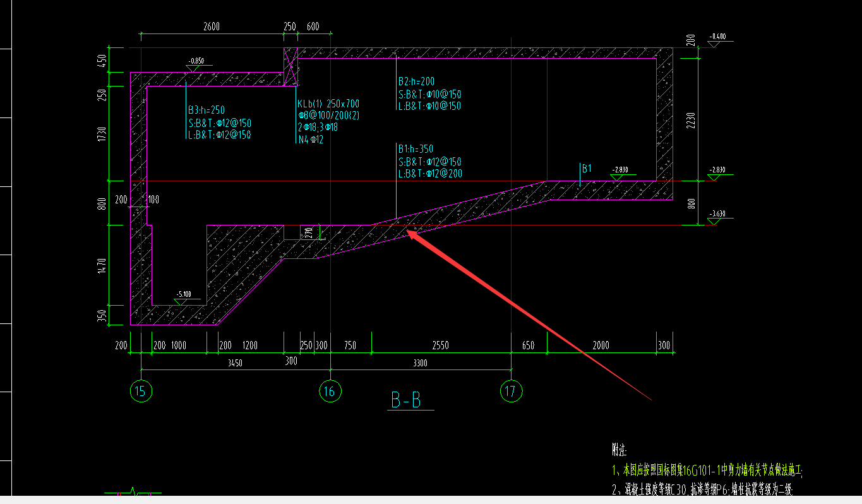This screenshot has width=862, height=504.
Task: Select axis bubble 17
Action: 510,391
